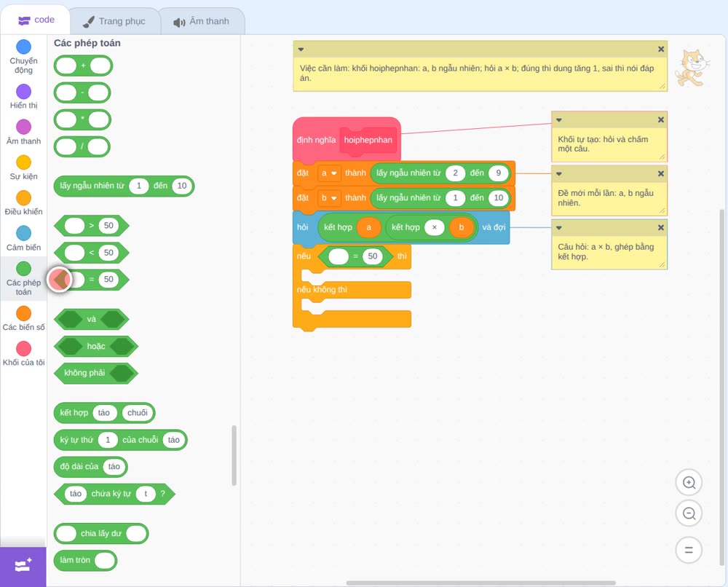Switch to the Âm thanh tab
The width and height of the screenshot is (728, 587).
(x=202, y=21)
